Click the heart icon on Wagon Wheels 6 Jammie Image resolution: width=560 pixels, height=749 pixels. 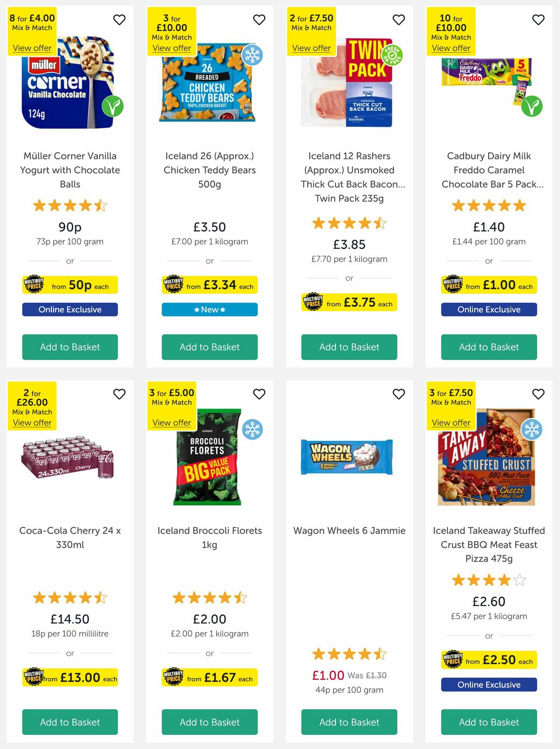click(399, 394)
